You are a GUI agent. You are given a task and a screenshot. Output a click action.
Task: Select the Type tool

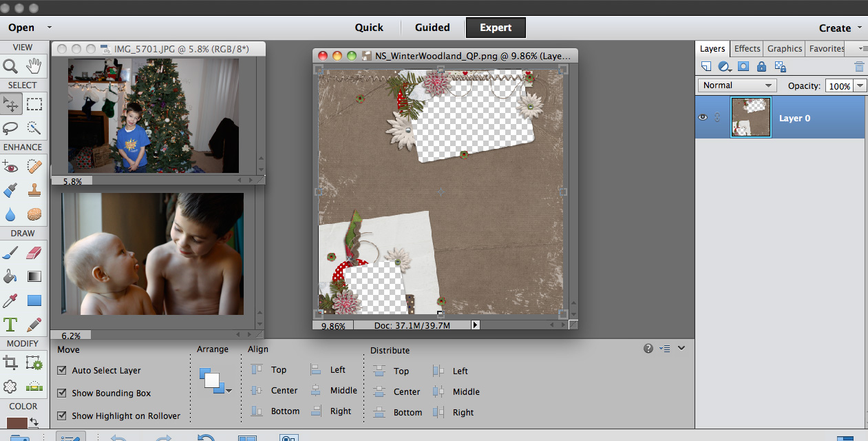click(11, 324)
